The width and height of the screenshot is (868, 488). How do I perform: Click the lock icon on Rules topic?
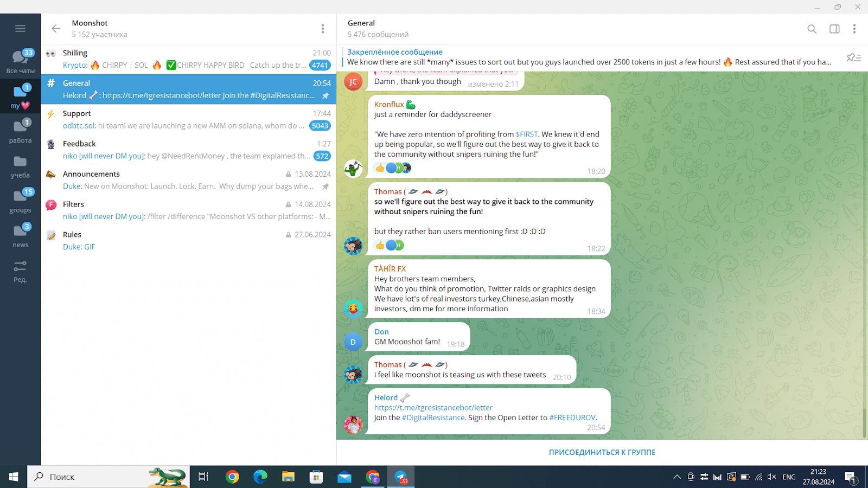pos(289,235)
